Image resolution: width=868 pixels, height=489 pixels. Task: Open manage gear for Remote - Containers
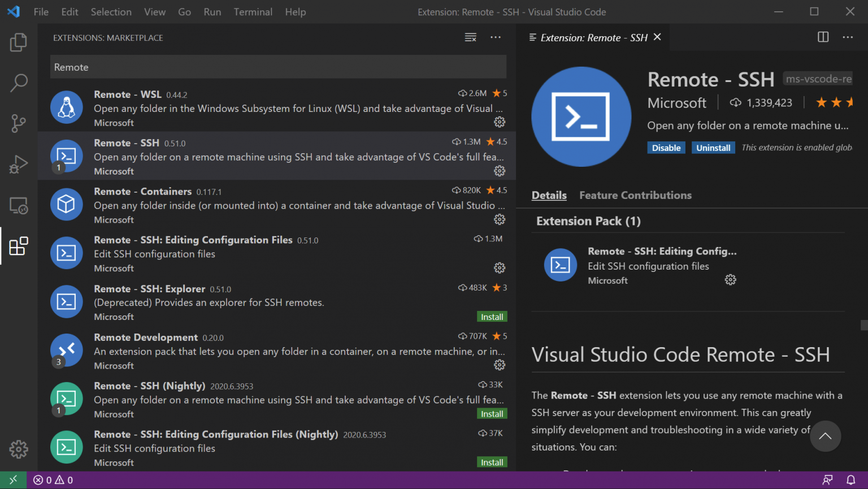point(500,219)
